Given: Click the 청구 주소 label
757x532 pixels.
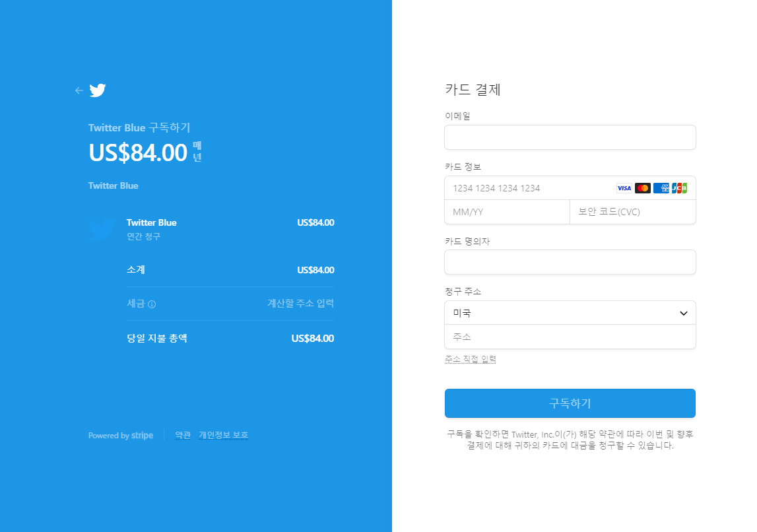Looking at the screenshot, I should [x=463, y=292].
